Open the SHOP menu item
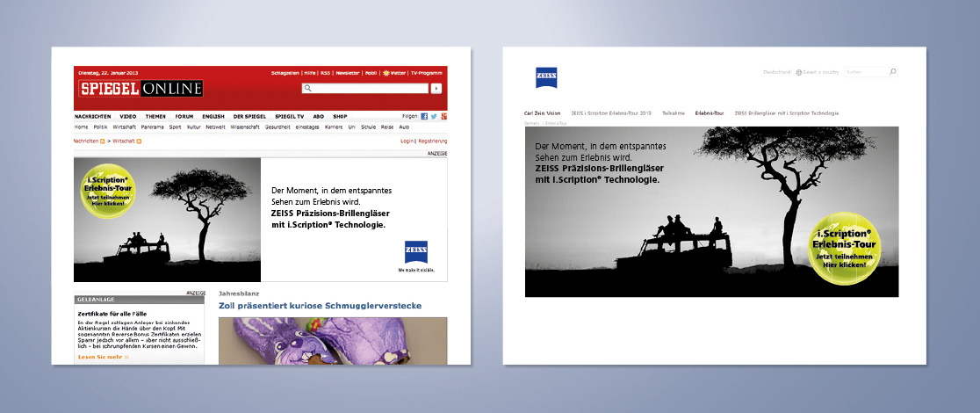Viewport: 980px width, 413px height. click(x=340, y=116)
